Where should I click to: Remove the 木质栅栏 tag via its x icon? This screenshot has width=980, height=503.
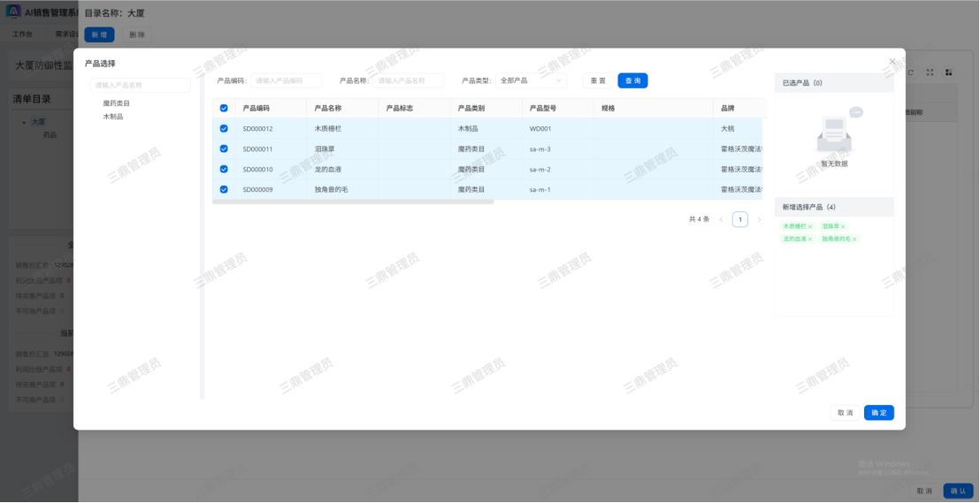coord(809,227)
